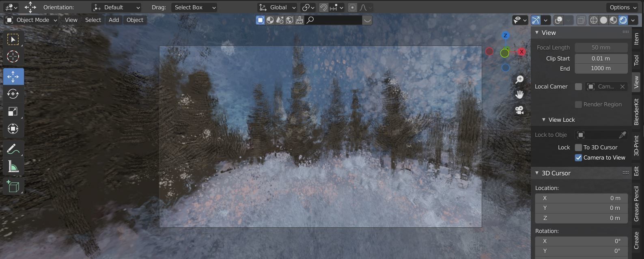Collapse the View Lock section
Screen dimensions: 644x259
coord(544,120)
